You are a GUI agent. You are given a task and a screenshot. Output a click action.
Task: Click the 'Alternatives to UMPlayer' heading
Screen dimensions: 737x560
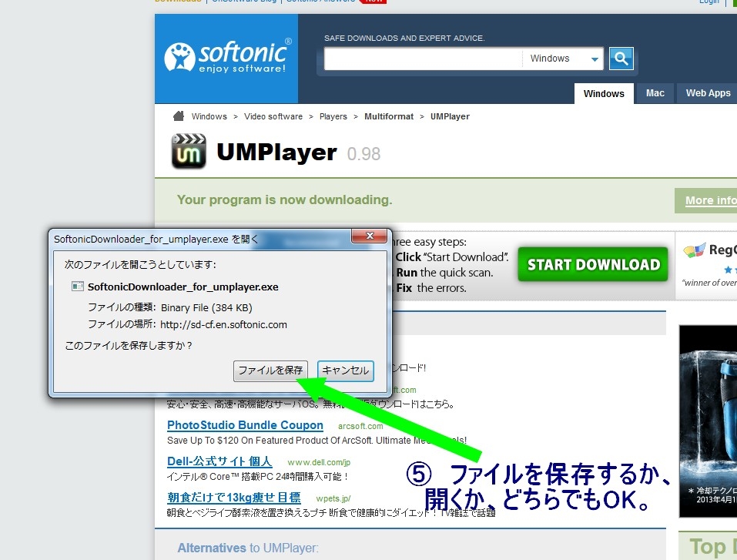coord(248,548)
